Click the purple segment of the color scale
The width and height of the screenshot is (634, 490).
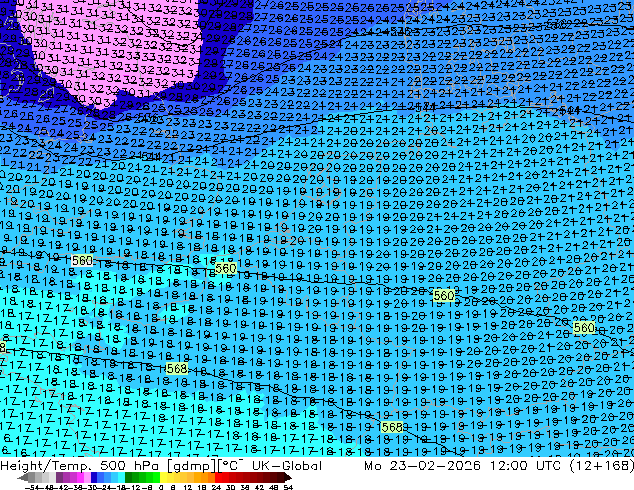coord(59,478)
